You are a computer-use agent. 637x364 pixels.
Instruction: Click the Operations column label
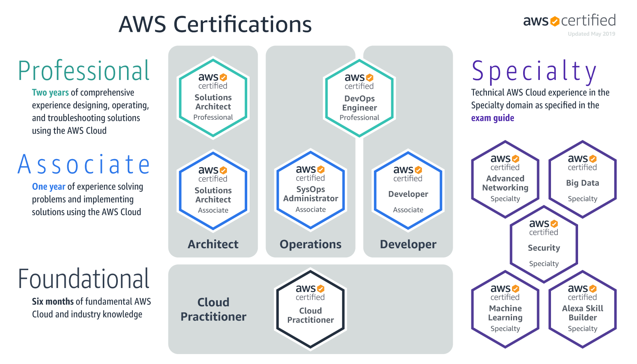point(311,244)
